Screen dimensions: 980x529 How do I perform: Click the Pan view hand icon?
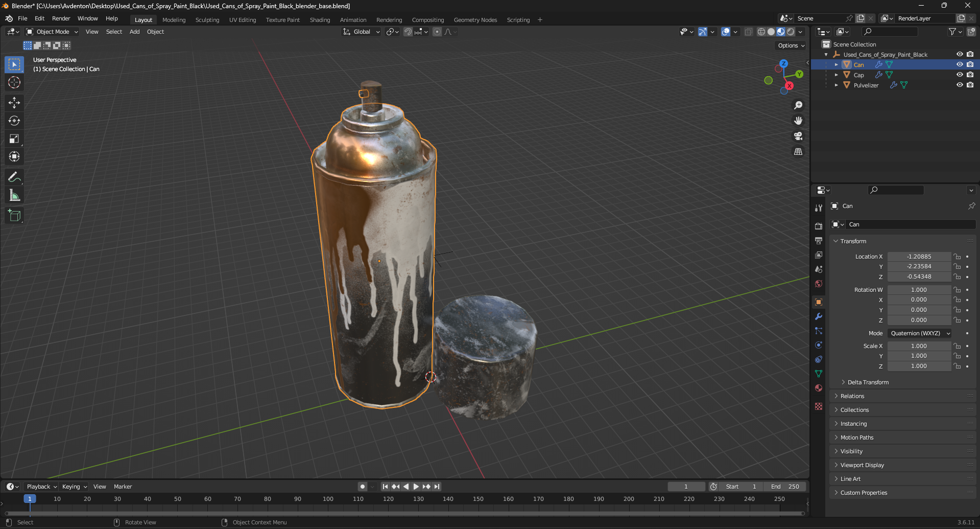(x=798, y=121)
